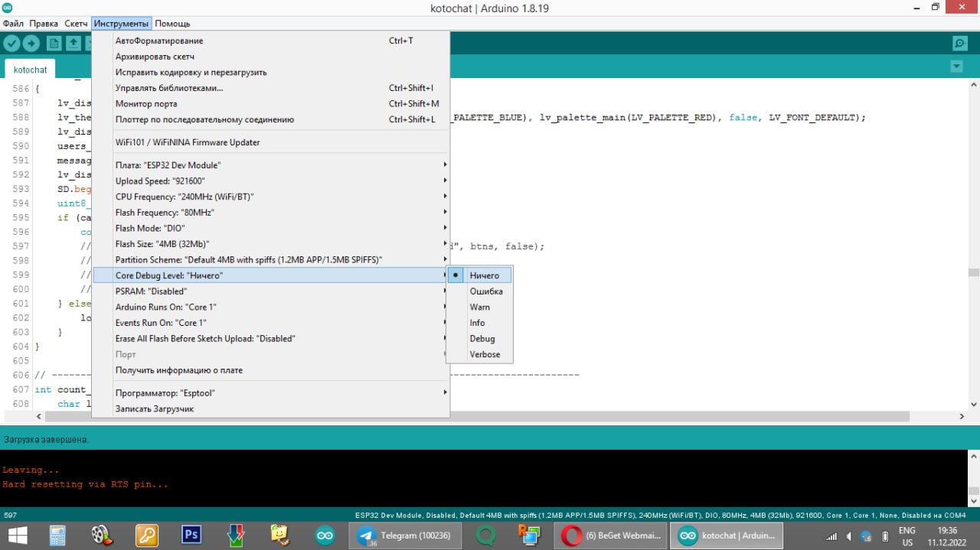Click the Upload (right arrow) toolbar icon
The image size is (980, 550).
pos(31,44)
